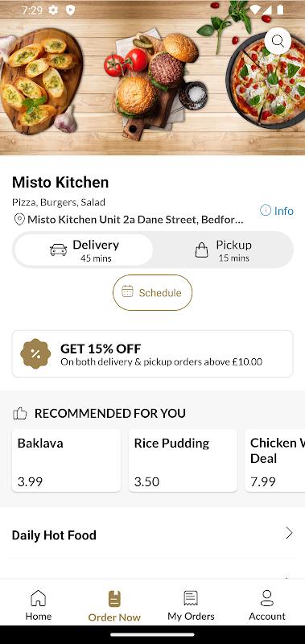Image resolution: width=305 pixels, height=644 pixels.
Task: Click the Schedule button
Action: tap(152, 292)
